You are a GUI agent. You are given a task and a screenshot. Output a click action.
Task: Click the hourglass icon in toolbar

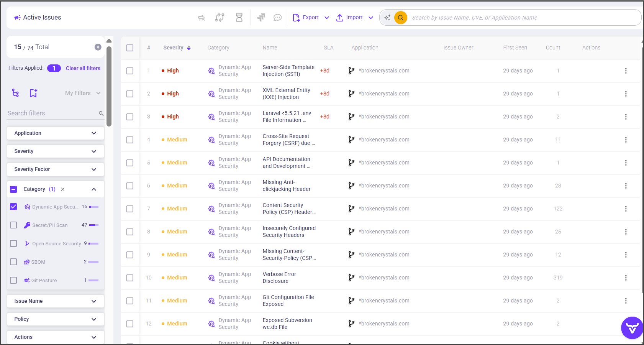pos(239,18)
